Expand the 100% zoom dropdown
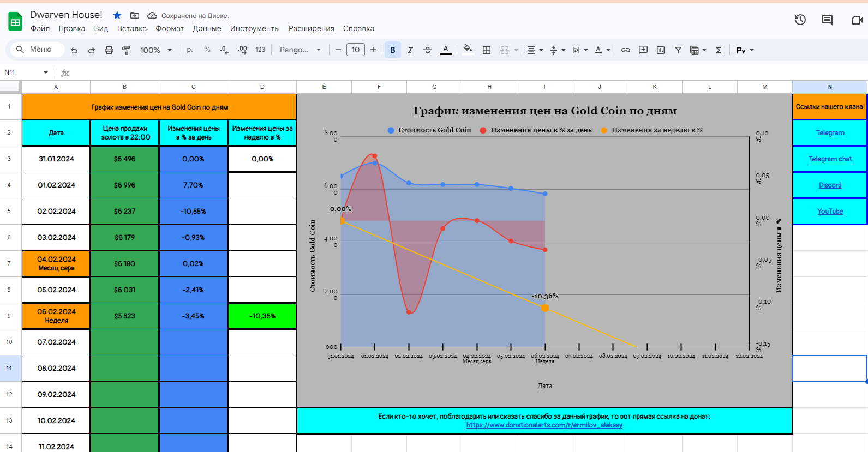This screenshot has height=452, width=868. tap(155, 50)
